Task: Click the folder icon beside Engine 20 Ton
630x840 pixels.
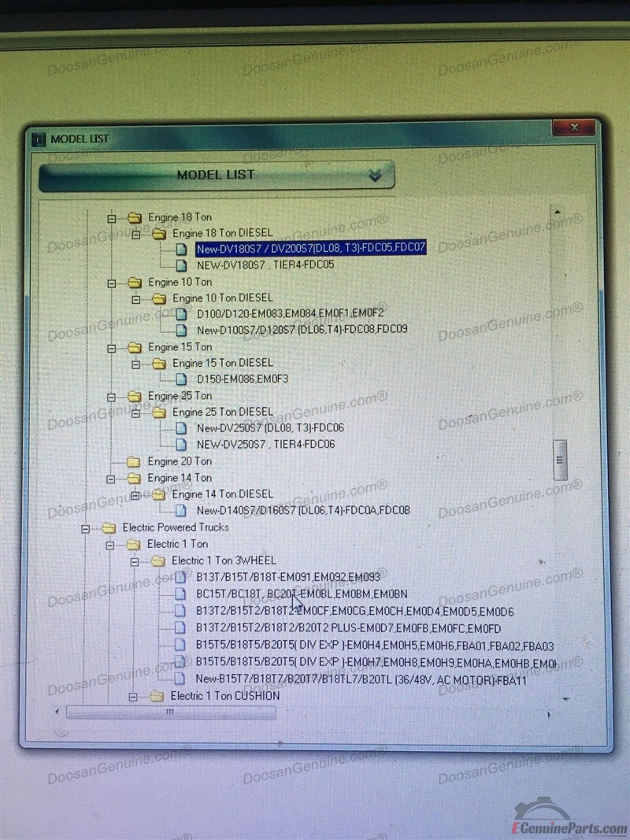Action: (x=133, y=461)
